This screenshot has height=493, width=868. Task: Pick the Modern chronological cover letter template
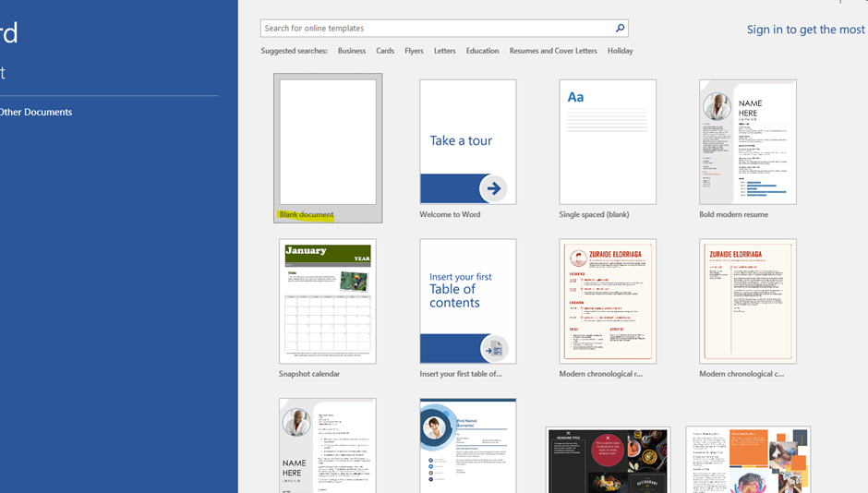748,302
